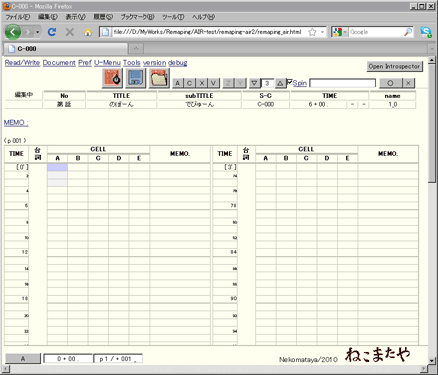Viewport: 438px width, 375px height.
Task: Open the ファイル(F) menu
Action: (x=18, y=17)
